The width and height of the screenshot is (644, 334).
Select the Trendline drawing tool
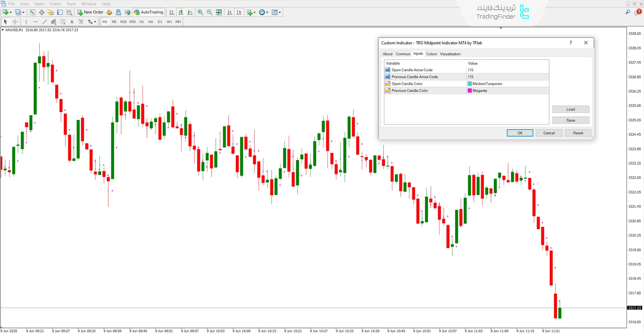point(44,22)
